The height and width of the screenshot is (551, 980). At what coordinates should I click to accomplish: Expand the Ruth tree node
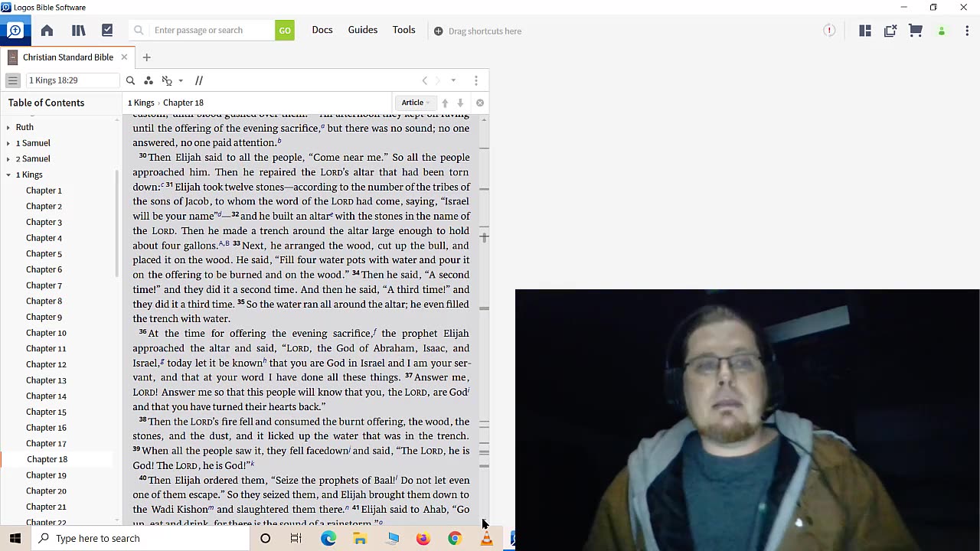pyautogui.click(x=8, y=127)
